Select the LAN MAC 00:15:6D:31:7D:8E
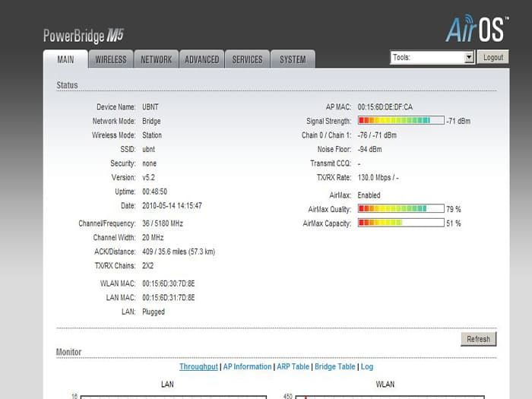This screenshot has width=532, height=399. coord(169,298)
